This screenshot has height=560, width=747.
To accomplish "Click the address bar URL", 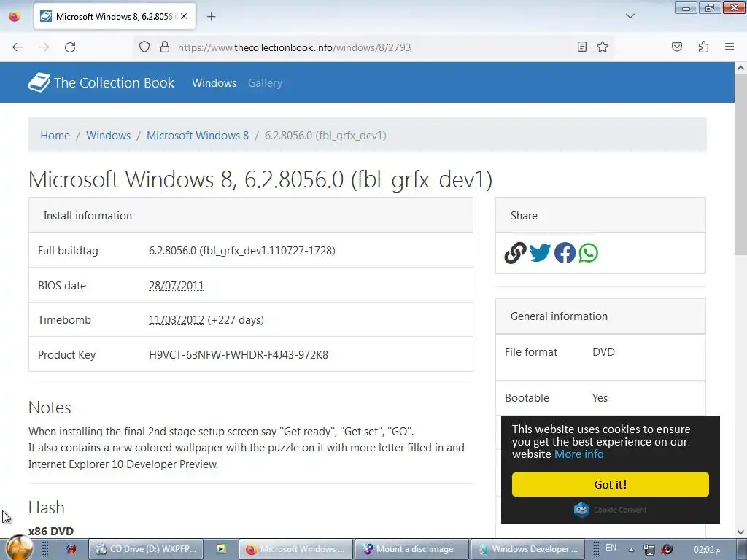I will (x=294, y=47).
